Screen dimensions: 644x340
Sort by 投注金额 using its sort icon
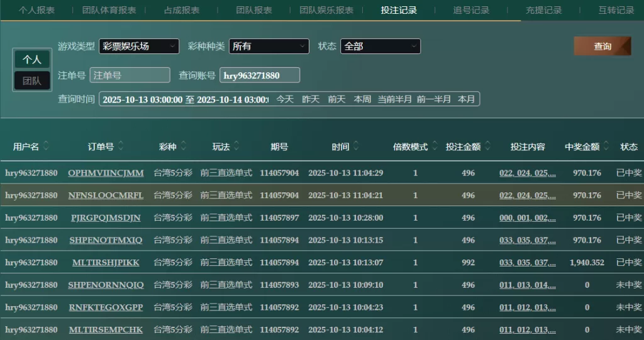(x=487, y=146)
